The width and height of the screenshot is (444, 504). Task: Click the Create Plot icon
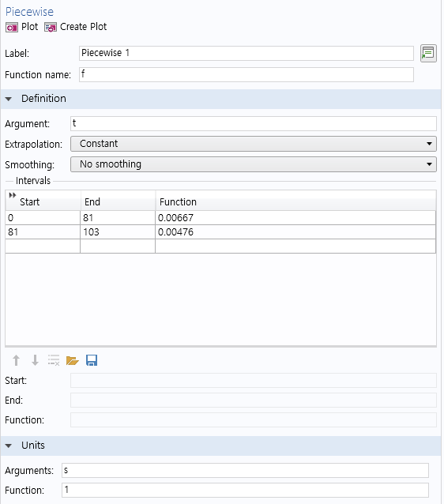click(50, 28)
